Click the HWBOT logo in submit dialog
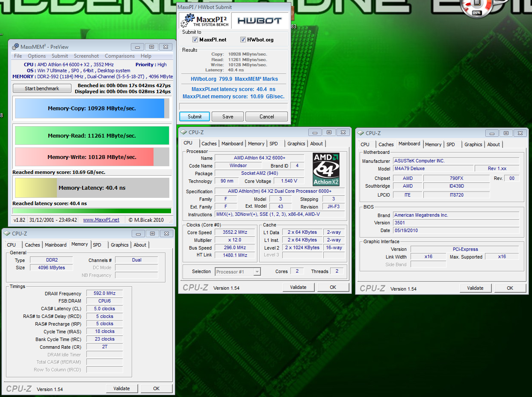 click(x=260, y=21)
